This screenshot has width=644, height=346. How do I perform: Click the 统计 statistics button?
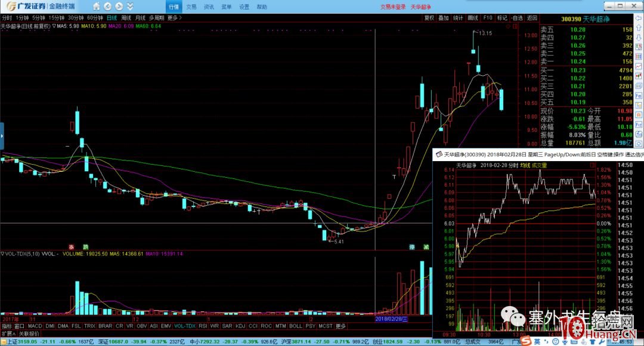coord(458,18)
